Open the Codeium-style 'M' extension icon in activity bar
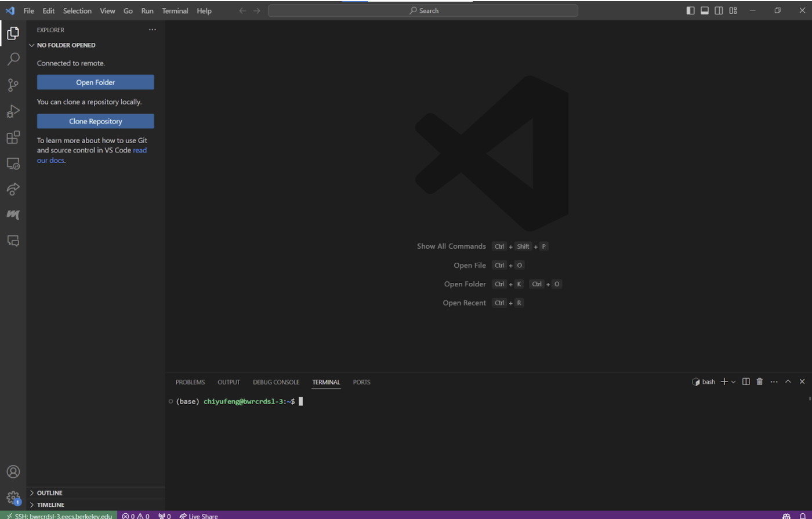 coord(13,215)
